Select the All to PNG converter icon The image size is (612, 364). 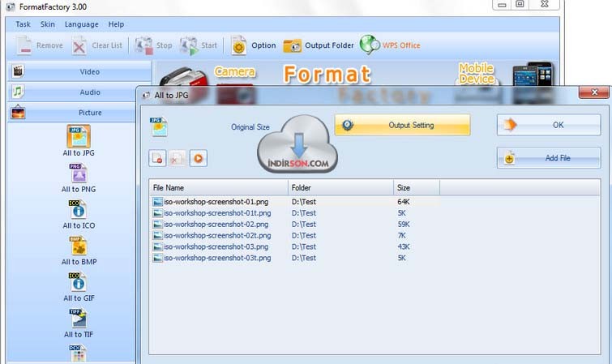coord(79,173)
